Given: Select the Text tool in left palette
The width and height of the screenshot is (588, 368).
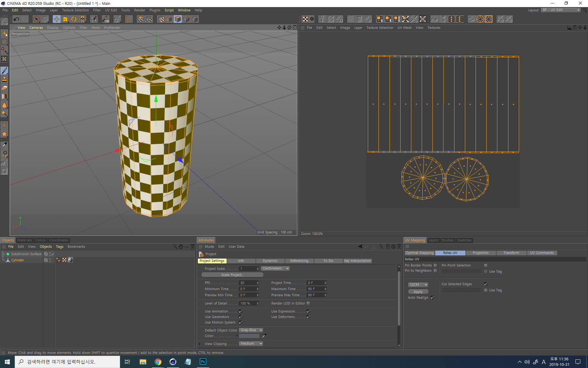Looking at the screenshot, I should point(4,125).
